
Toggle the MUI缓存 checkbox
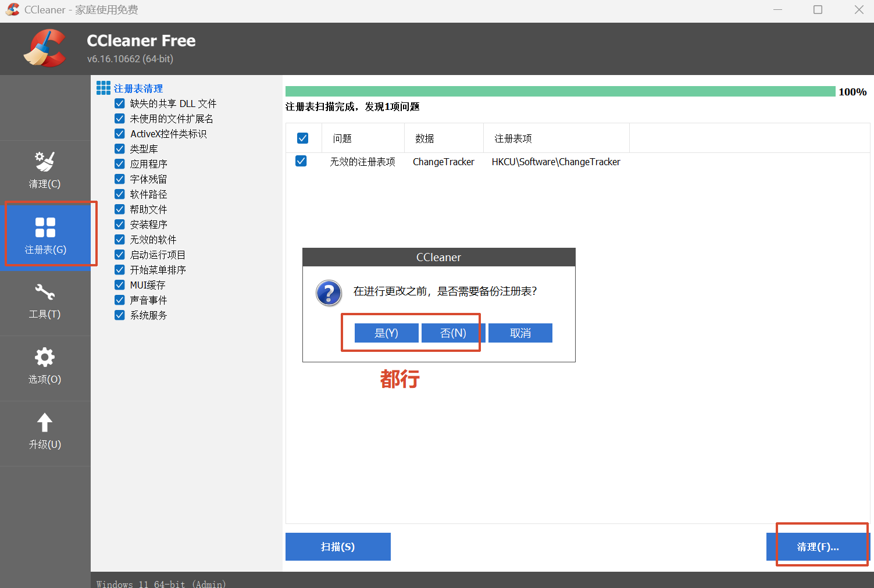pyautogui.click(x=120, y=285)
